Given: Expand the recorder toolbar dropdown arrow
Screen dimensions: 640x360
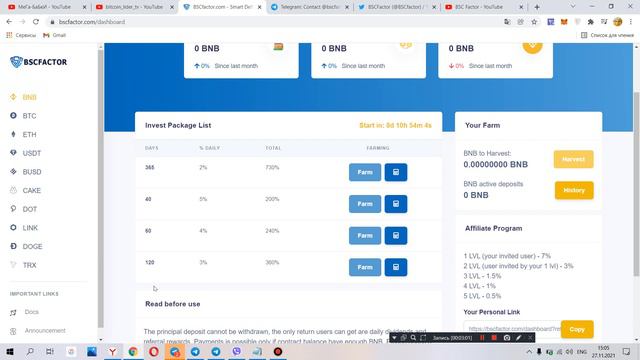Looking at the screenshot, I should [x=394, y=338].
